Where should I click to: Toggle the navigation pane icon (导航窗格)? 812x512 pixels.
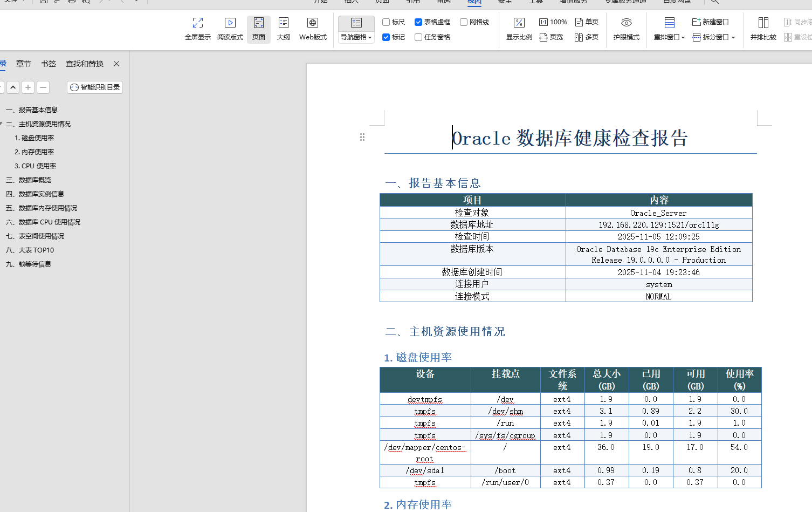pos(356,23)
